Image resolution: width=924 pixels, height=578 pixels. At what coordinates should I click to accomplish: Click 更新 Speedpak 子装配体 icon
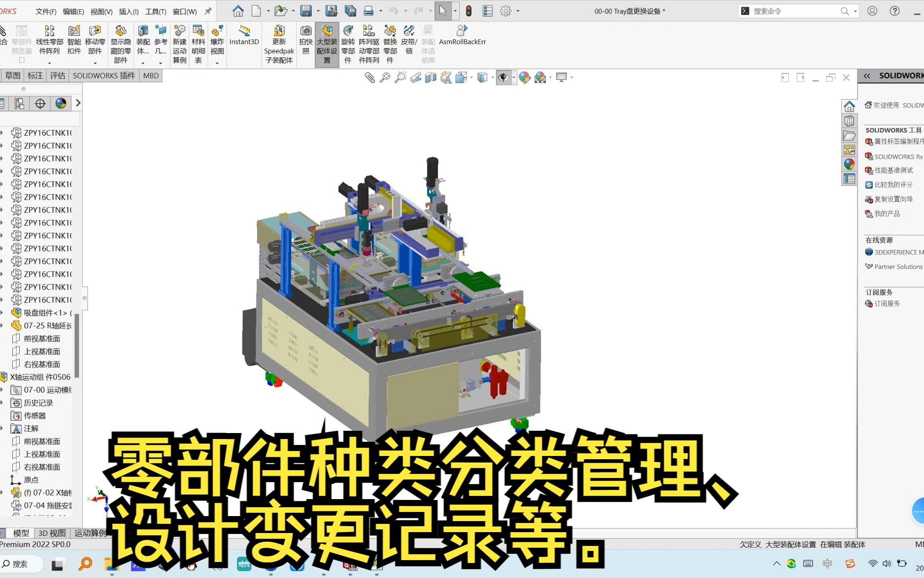279,31
